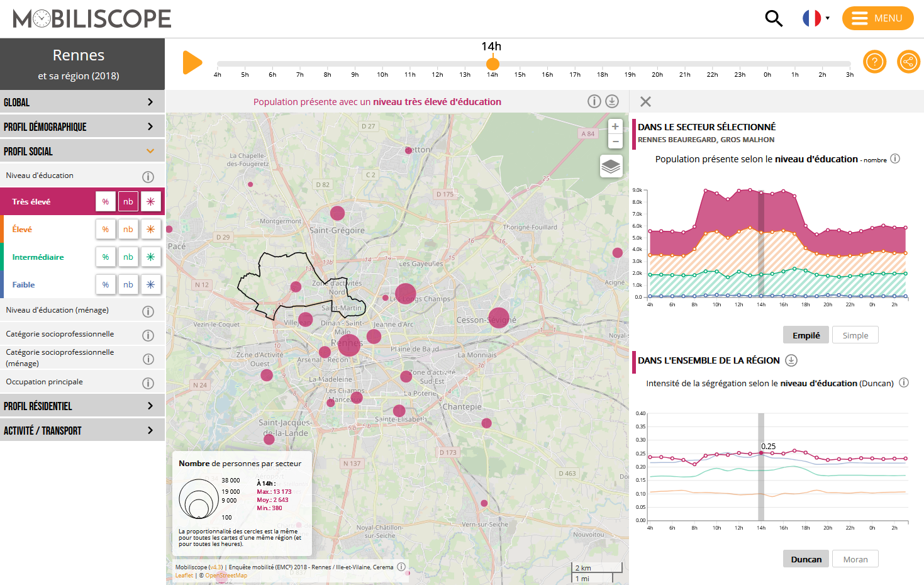924x585 pixels.
Task: Download the map data
Action: 612,101
